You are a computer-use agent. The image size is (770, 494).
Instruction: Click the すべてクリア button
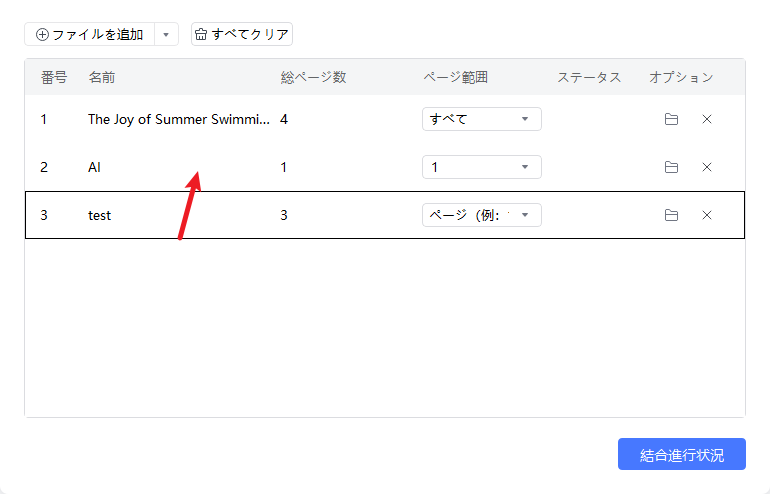point(242,34)
